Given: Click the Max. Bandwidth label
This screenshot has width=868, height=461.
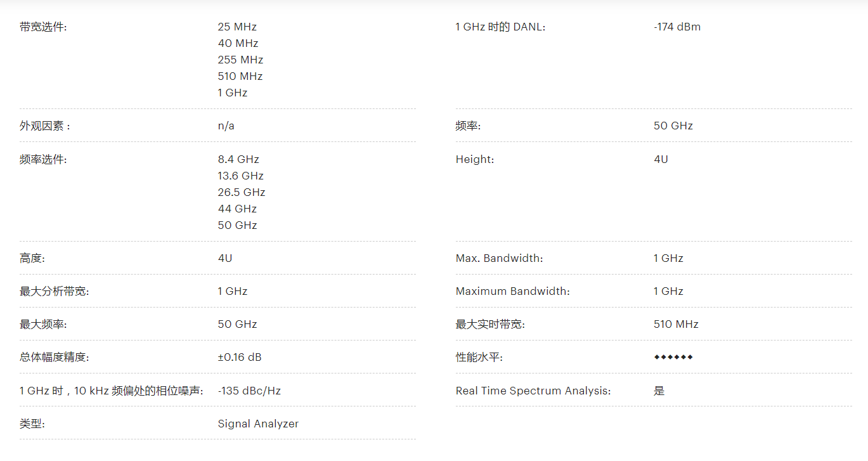Looking at the screenshot, I should tap(500, 258).
